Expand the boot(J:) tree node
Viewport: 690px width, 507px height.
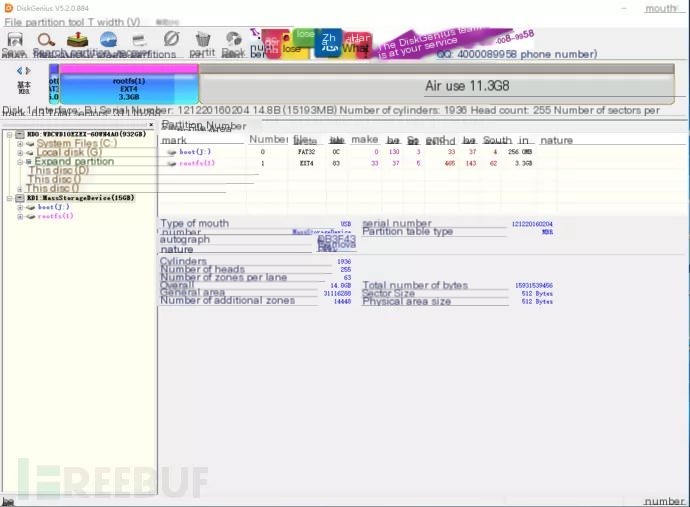click(x=20, y=207)
